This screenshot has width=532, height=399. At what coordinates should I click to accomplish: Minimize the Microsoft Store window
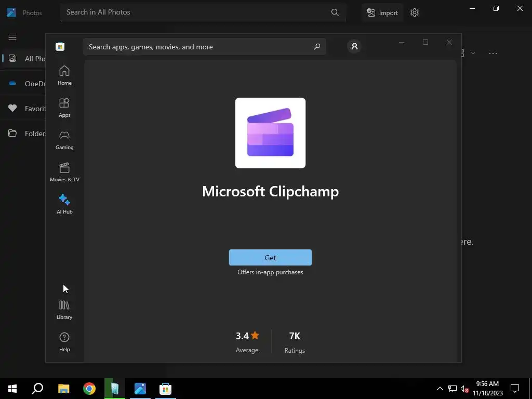pos(402,42)
